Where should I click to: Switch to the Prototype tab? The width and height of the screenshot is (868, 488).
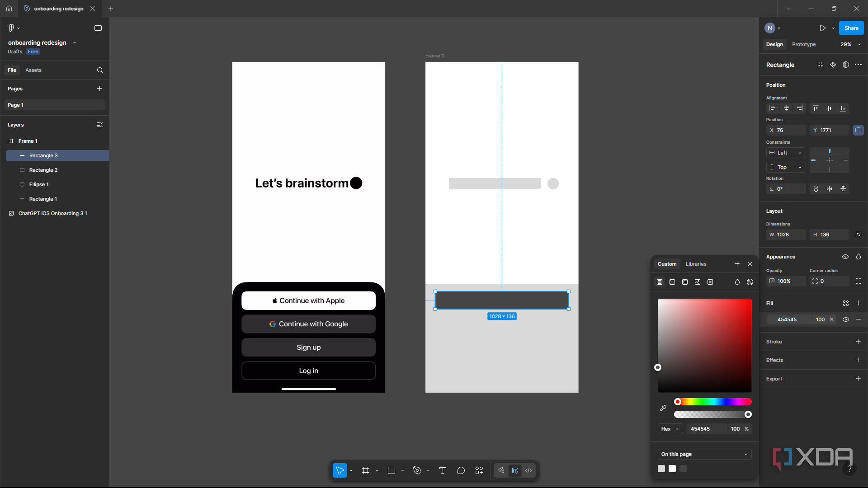[804, 44]
